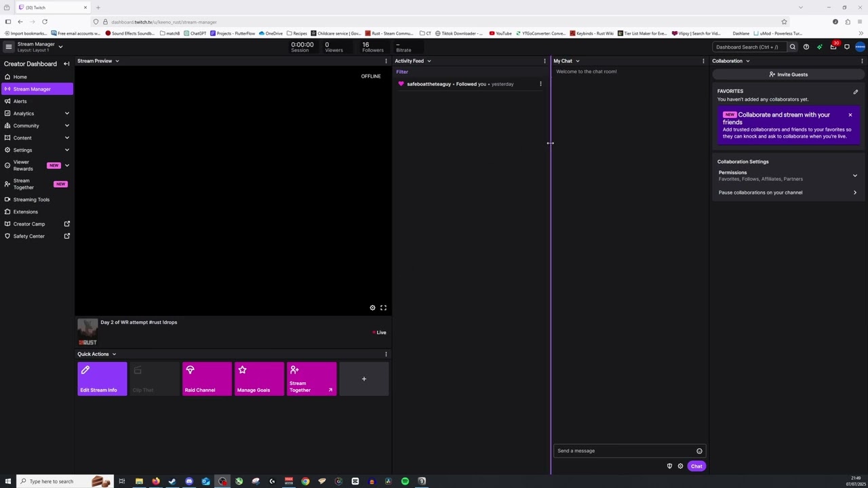Open the whispers chat bubble icon
This screenshot has width=868, height=488.
pyautogui.click(x=847, y=47)
